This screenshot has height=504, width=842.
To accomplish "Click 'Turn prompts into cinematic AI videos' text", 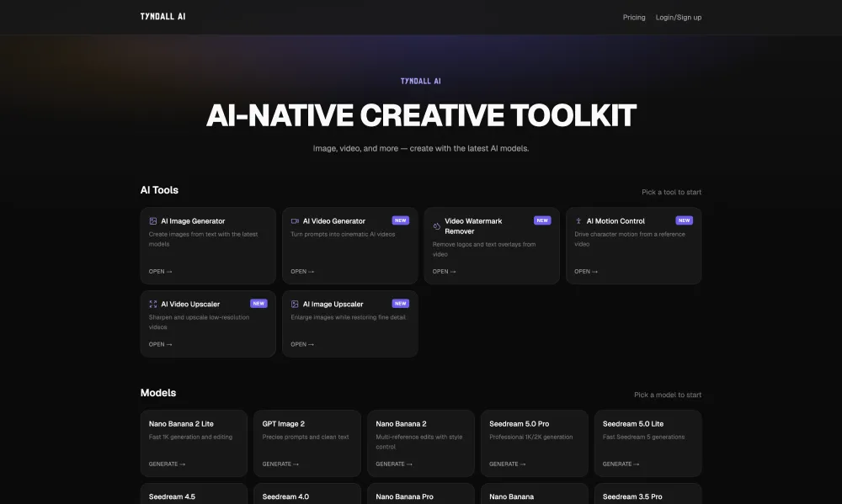I will (343, 235).
